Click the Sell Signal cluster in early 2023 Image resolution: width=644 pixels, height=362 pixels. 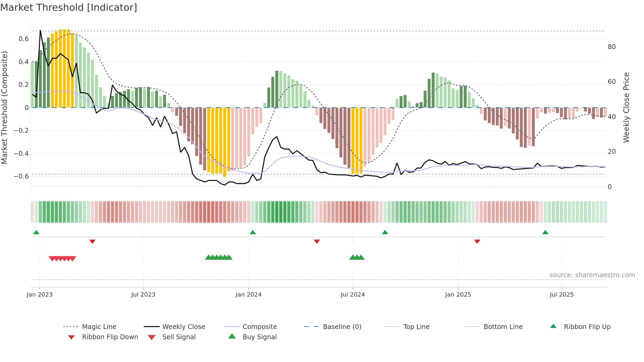62,259
